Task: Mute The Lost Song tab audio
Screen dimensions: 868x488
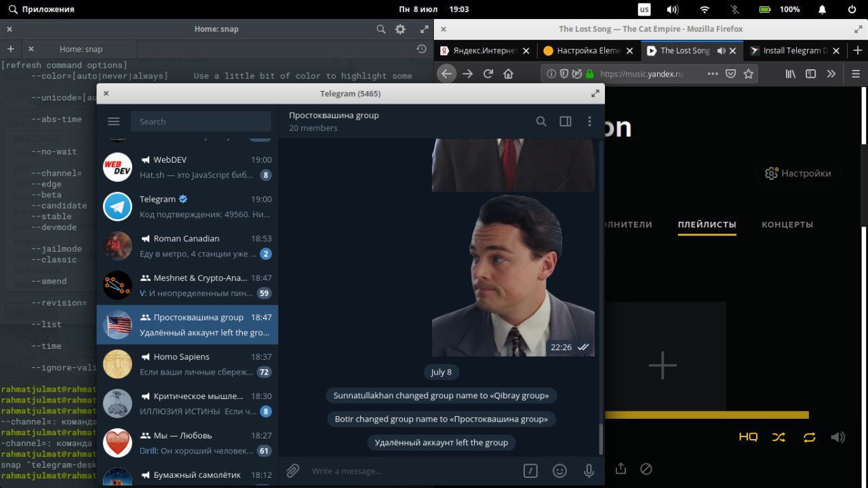Action: coord(722,50)
